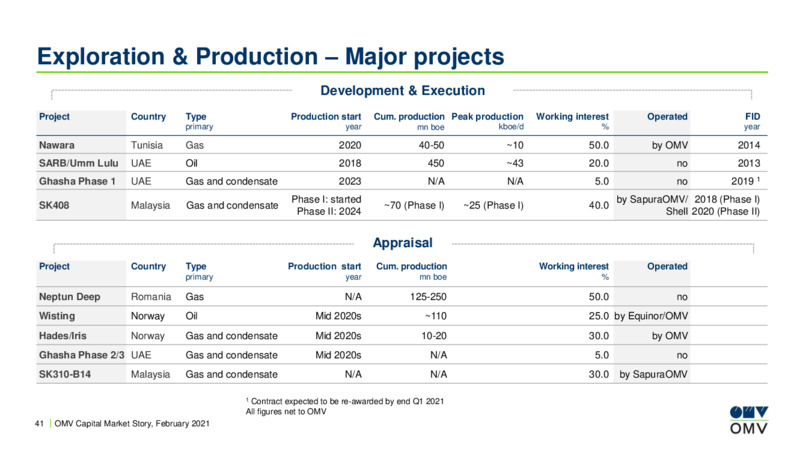Click the 'Neptun Deep' project name
The image size is (800, 451).
[x=69, y=297]
